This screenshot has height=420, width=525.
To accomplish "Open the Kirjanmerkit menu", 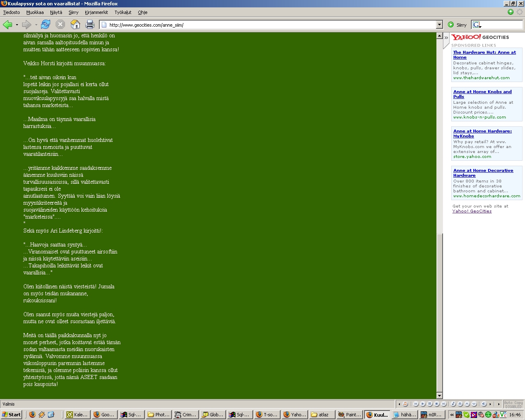I will click(96, 12).
